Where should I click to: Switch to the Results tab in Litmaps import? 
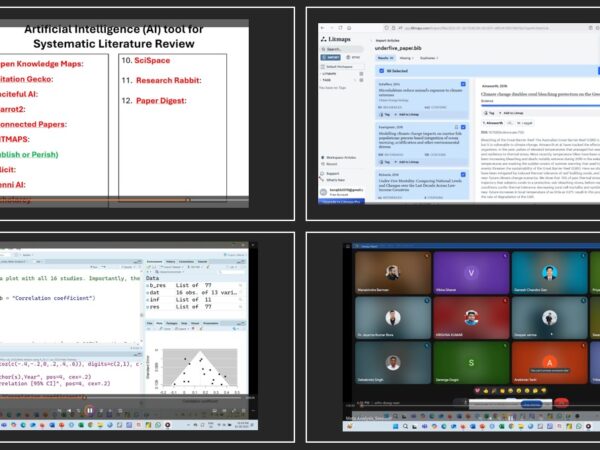tap(385, 58)
